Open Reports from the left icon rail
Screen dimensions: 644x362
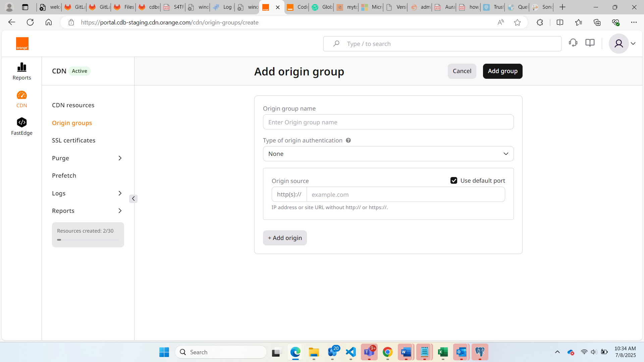(22, 71)
